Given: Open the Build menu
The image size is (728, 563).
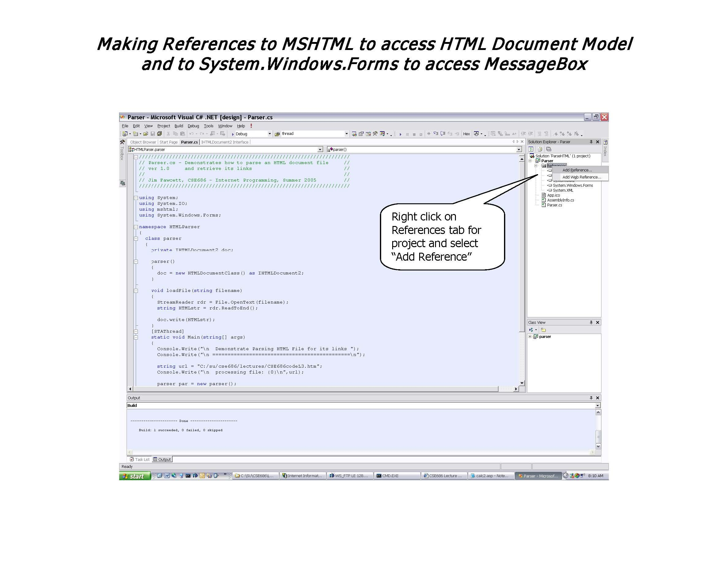Looking at the screenshot, I should click(179, 126).
